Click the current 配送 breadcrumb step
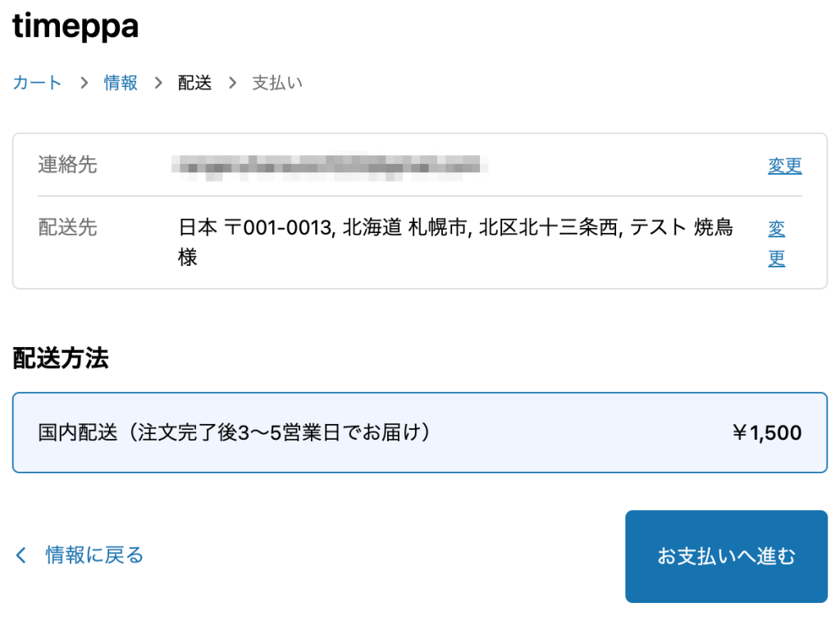840x630 pixels. (194, 82)
